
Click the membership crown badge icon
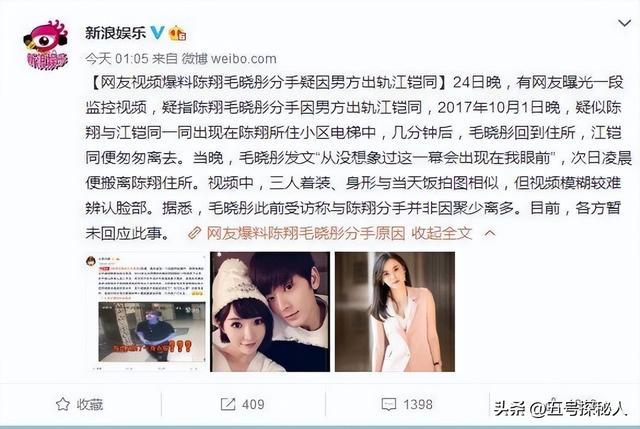(178, 33)
